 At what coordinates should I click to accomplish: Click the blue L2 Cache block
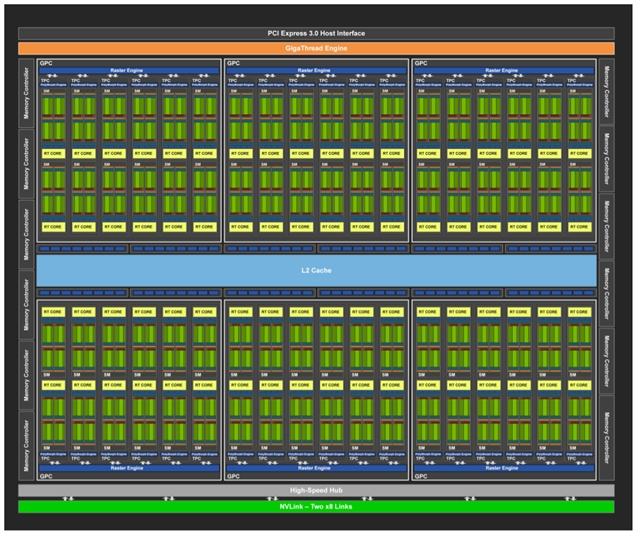click(316, 270)
